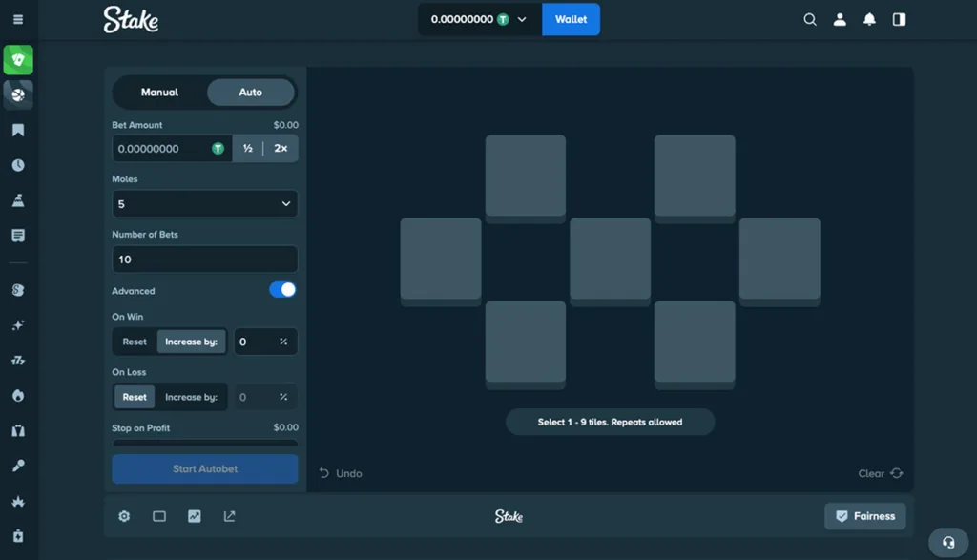Open the balance currency dropdown
Image resolution: width=977 pixels, height=560 pixels.
(x=480, y=19)
